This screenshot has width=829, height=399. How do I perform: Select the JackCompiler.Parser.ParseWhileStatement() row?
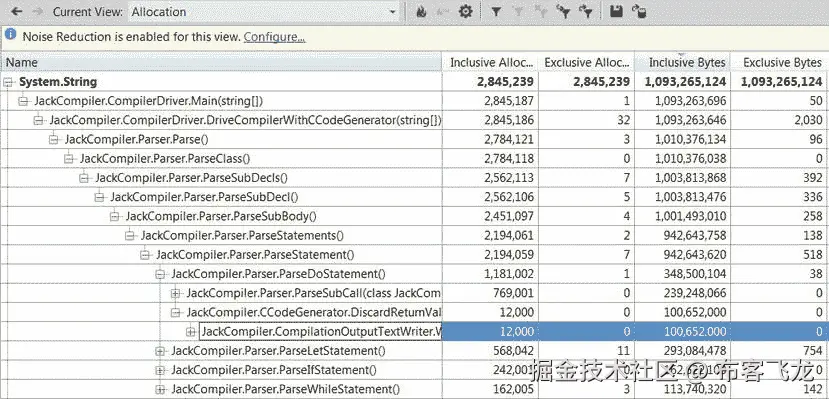(414, 389)
